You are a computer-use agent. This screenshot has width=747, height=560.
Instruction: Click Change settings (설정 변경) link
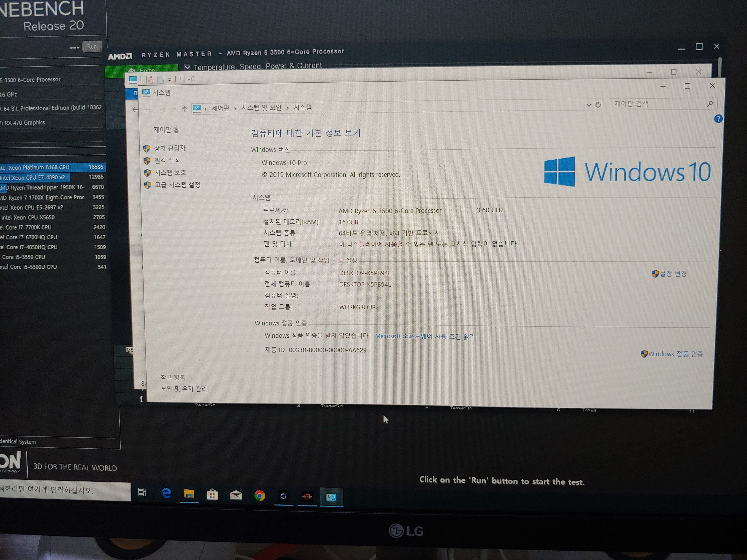point(673,274)
